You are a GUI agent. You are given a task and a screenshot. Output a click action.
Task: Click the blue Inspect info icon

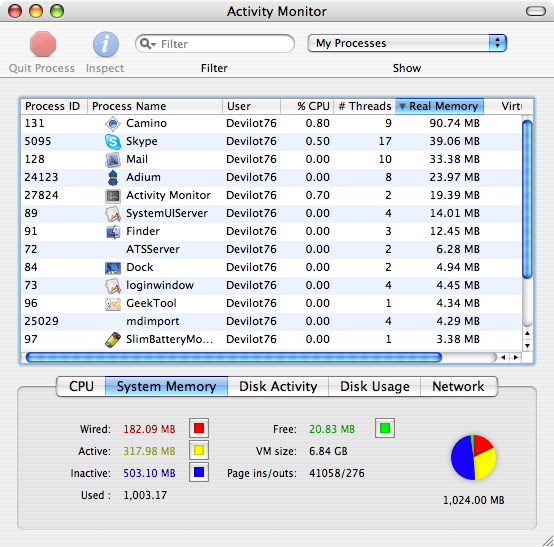click(106, 44)
